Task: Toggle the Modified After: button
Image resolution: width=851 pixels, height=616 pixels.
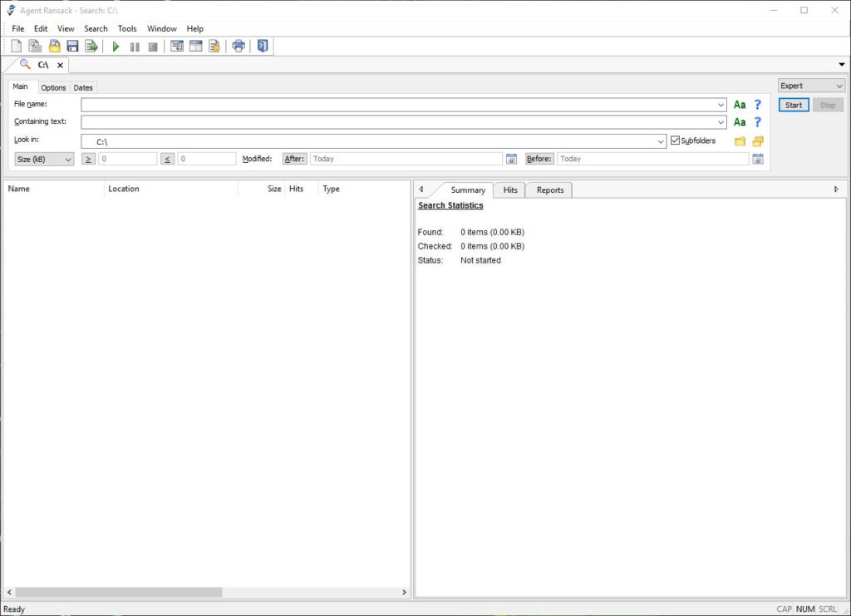Action: (295, 159)
